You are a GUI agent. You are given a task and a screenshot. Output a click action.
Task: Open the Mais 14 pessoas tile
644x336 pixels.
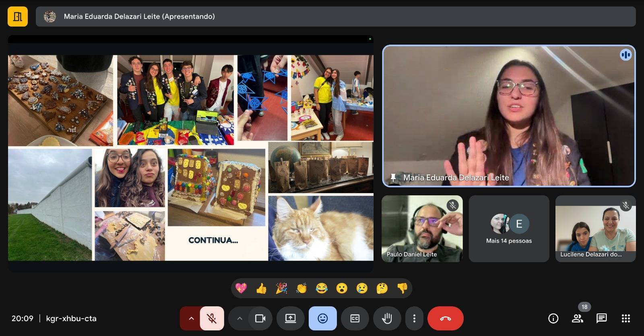coord(509,229)
